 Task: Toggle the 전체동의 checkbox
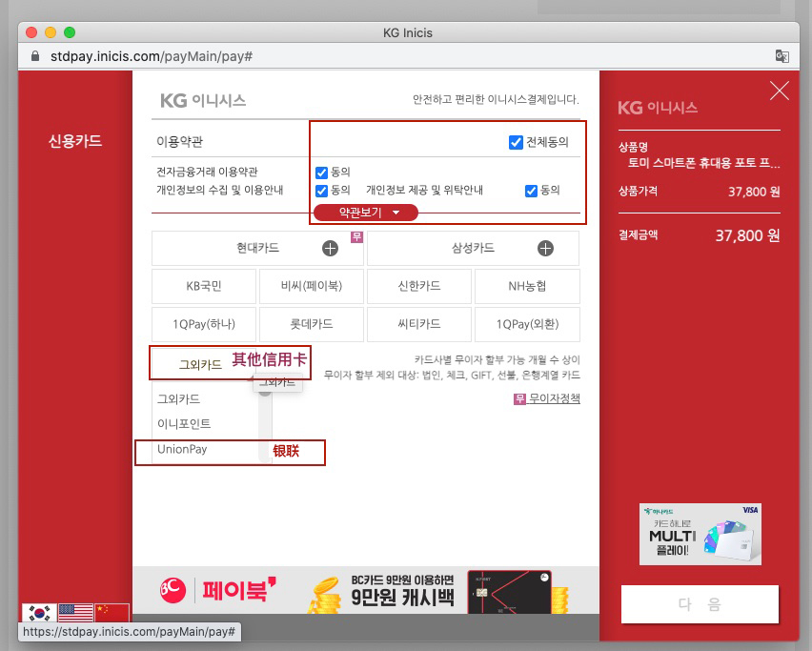coord(516,142)
